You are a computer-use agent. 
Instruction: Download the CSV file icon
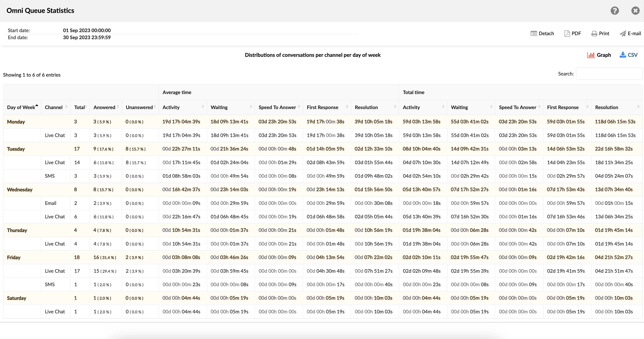[x=623, y=55]
